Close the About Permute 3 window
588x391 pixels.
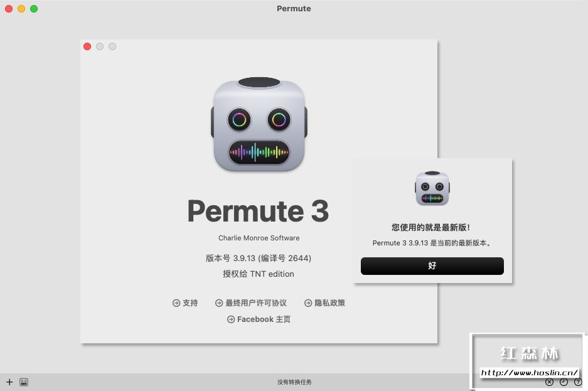(87, 46)
